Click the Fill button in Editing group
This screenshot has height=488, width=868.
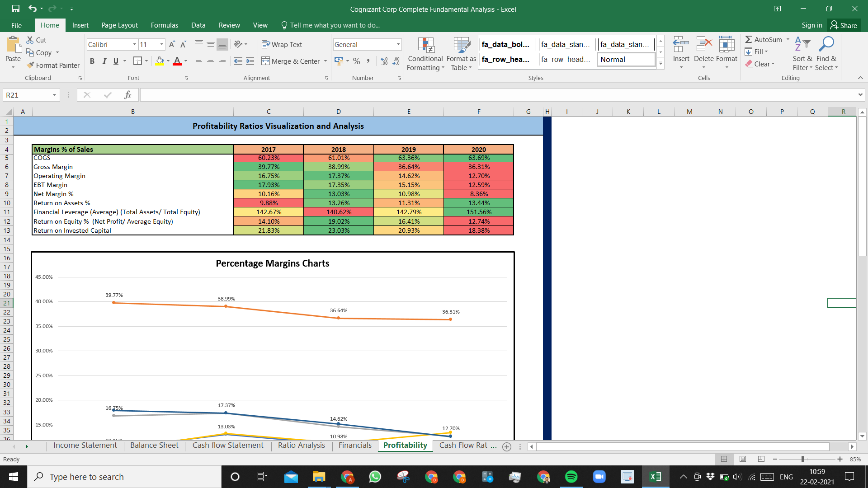tap(757, 52)
